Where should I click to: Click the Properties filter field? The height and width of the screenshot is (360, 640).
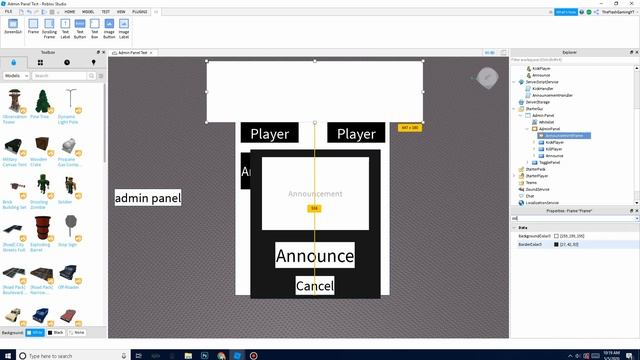point(574,219)
